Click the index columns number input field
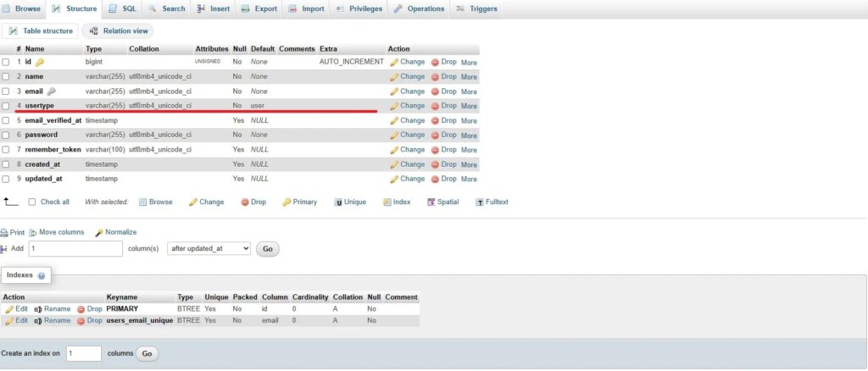868x371 pixels. 83,353
